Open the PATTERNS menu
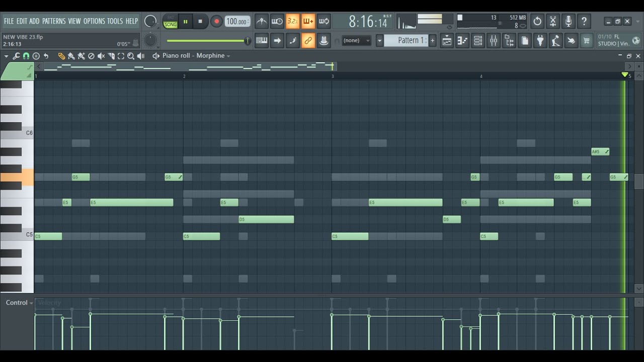 54,21
